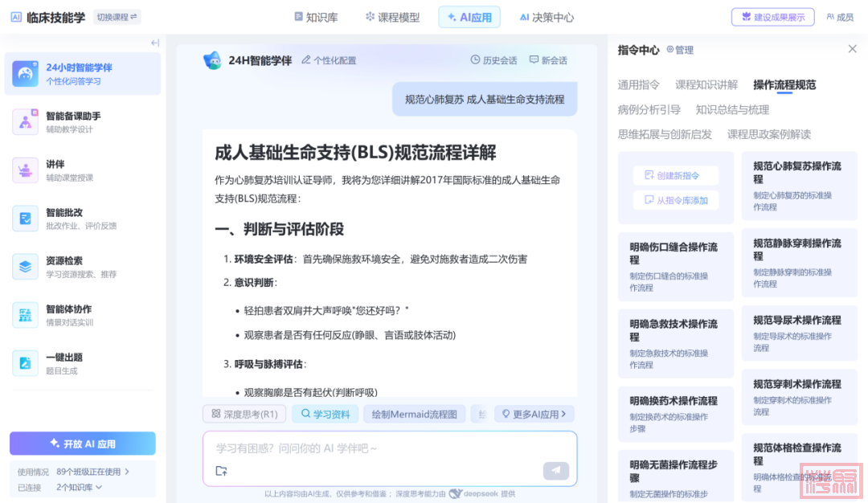Open 个性化配置 personalization settings
868x503 pixels.
tap(329, 60)
